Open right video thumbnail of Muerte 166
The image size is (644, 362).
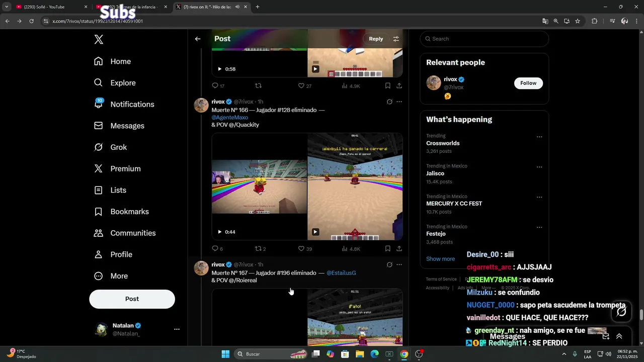[x=355, y=187]
